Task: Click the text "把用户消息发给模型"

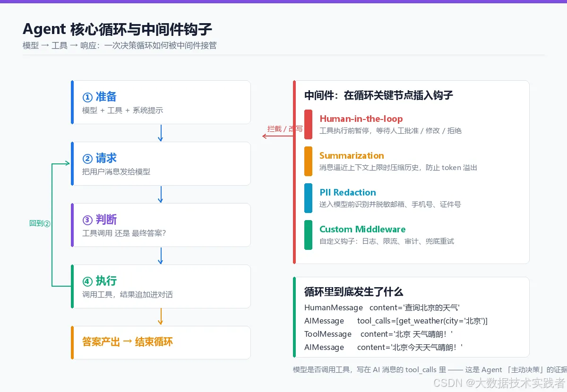Action: pos(116,172)
